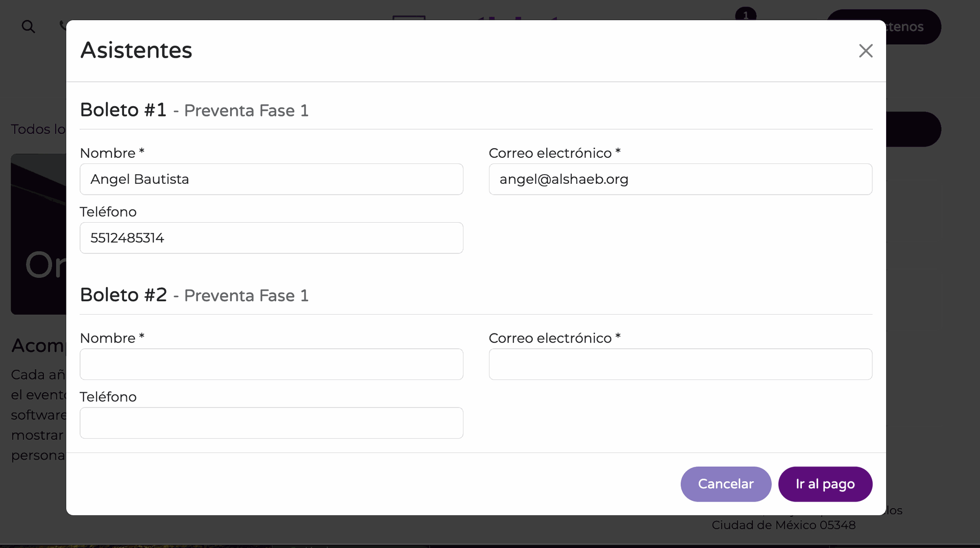
Task: Click the Cancelar button
Action: point(726,484)
